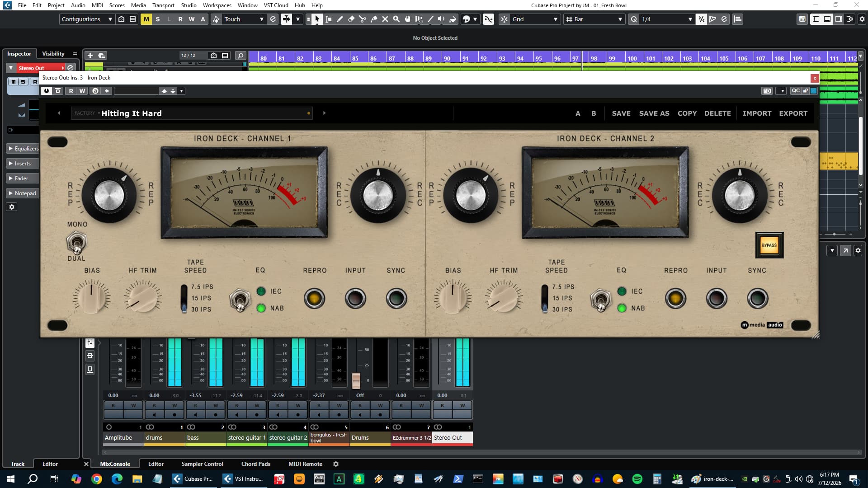This screenshot has width=868, height=488.
Task: Flip Channel 1 EQ IEC/NAB switch
Action: (x=240, y=300)
